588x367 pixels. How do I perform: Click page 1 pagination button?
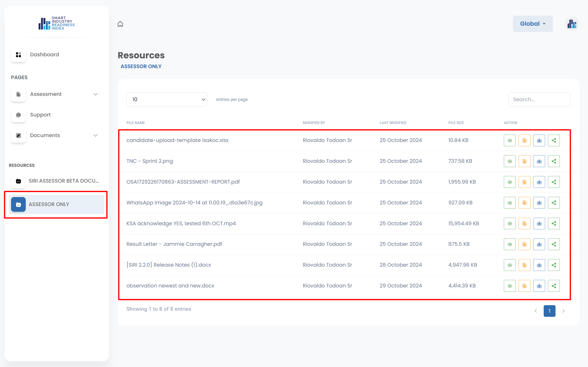tap(549, 311)
